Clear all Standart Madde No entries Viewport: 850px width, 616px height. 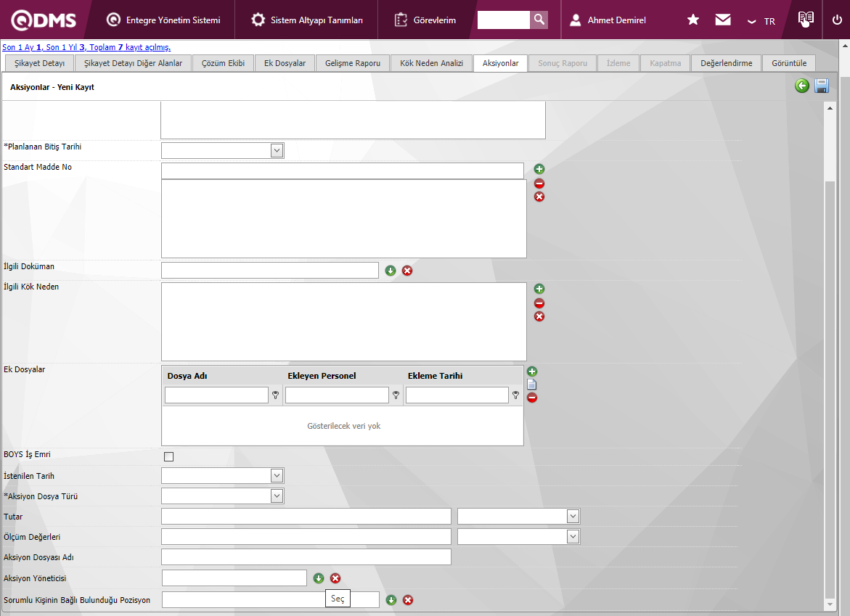[x=539, y=197]
